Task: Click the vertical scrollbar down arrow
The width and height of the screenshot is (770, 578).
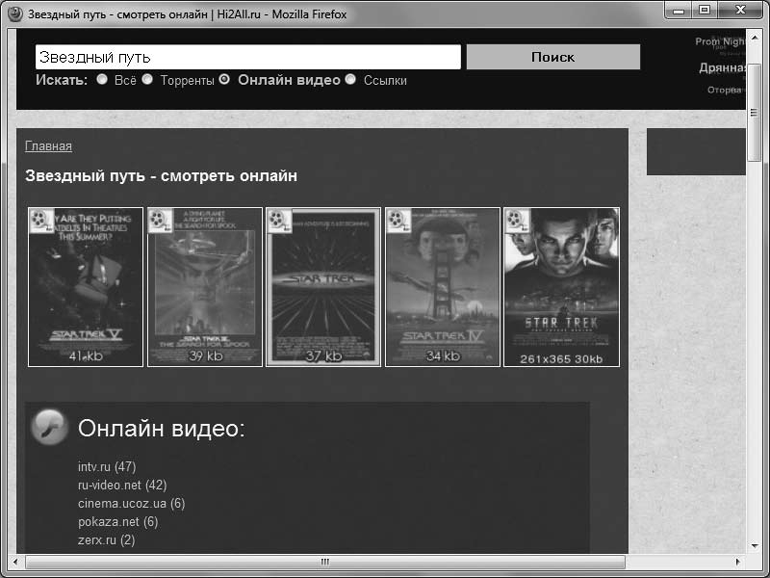Action: (755, 546)
